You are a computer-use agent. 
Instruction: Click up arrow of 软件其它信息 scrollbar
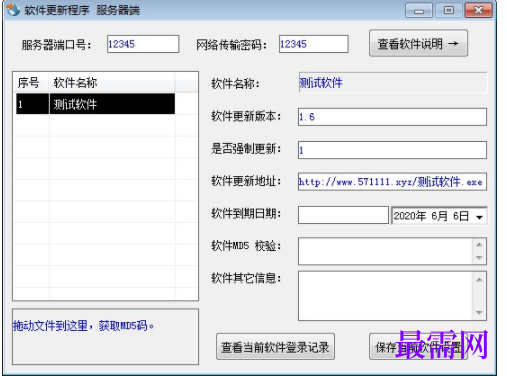point(479,280)
